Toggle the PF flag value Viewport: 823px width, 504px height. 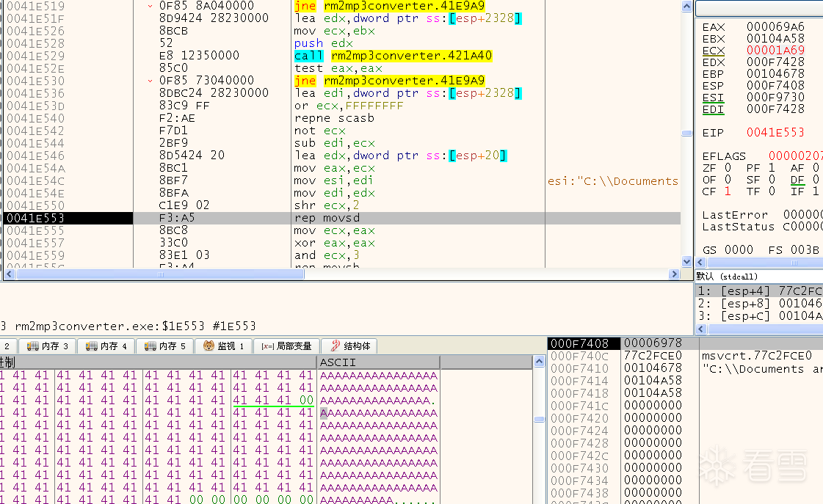pos(772,168)
